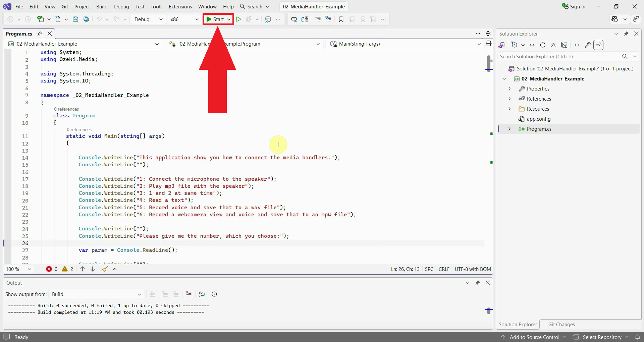The width and height of the screenshot is (644, 342).
Task: Click the New Project toolbar icon
Action: [40, 19]
